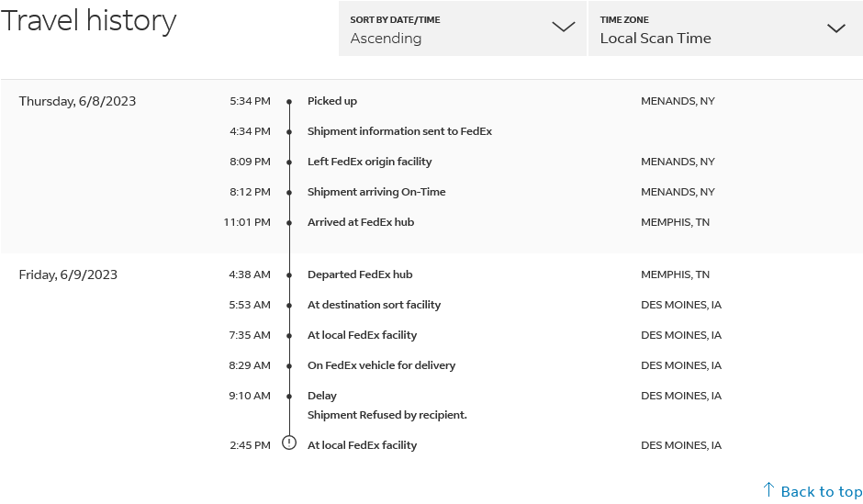The height and width of the screenshot is (504, 863).
Task: Click the timeline dot for Arrived at FedEx hub
Action: pos(289,223)
